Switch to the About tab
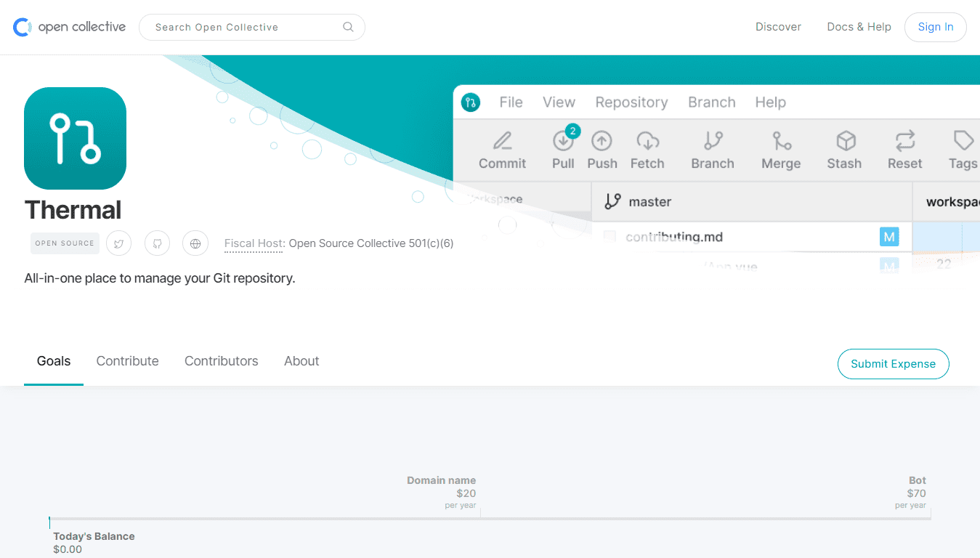This screenshot has width=980, height=558. pos(301,361)
